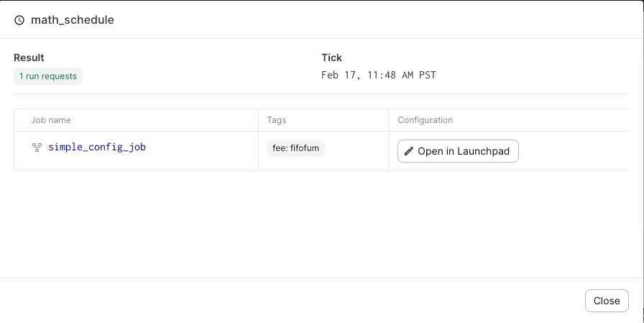Select the Tags column header

point(277,120)
